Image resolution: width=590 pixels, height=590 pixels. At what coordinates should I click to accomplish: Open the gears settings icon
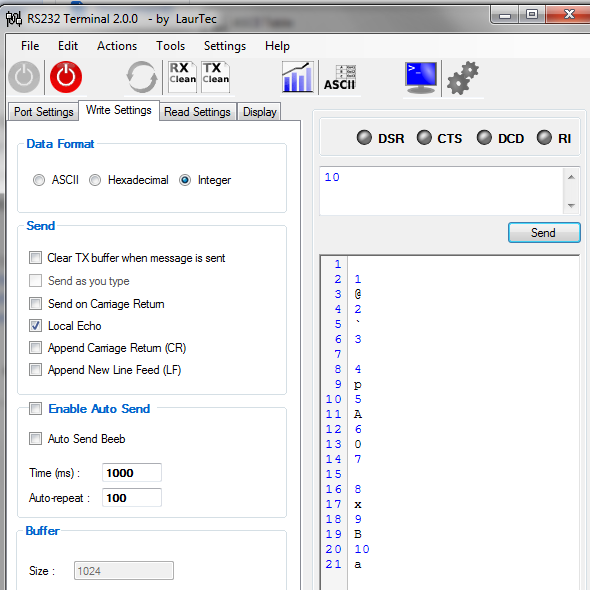point(463,78)
